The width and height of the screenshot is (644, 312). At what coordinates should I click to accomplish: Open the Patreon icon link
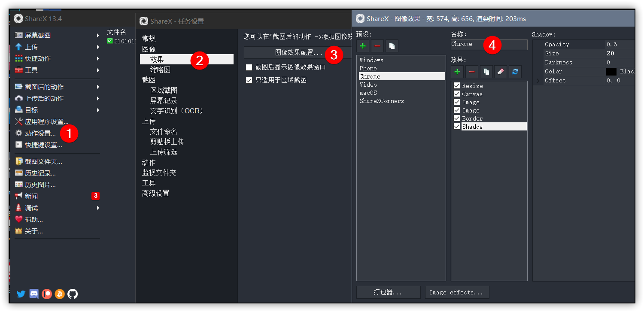pos(47,294)
